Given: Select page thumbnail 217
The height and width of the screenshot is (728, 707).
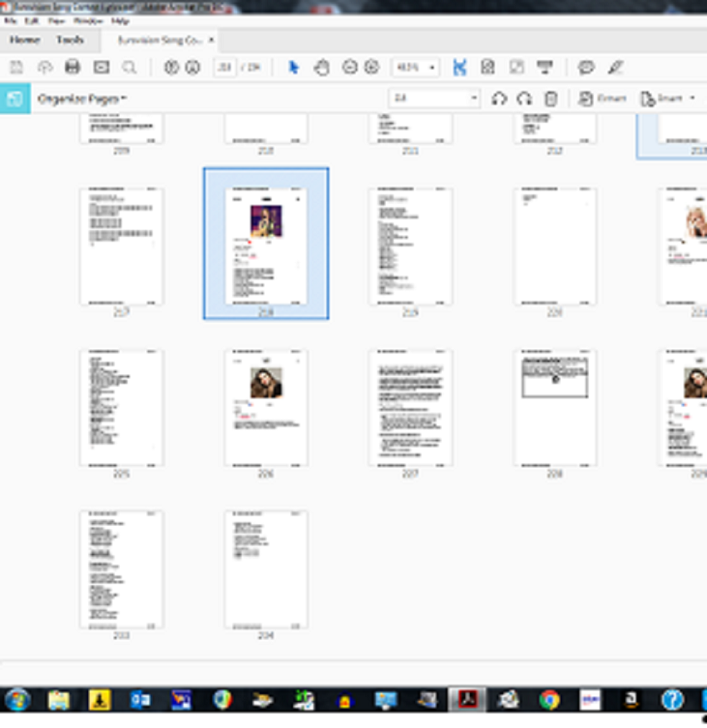Looking at the screenshot, I should coord(121,246).
